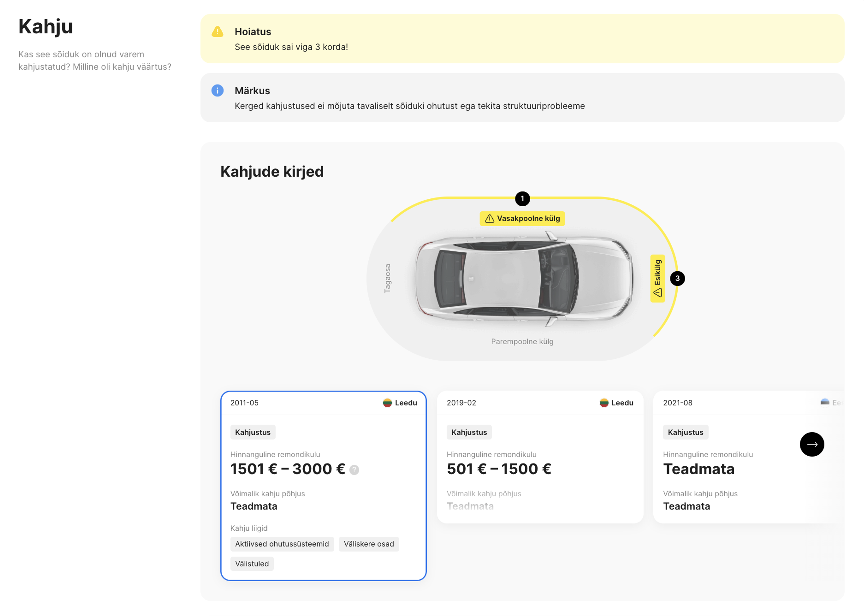This screenshot has height=616, width=864.
Task: Click the Aktiivsed ohutussüsteemid tag
Action: click(282, 544)
